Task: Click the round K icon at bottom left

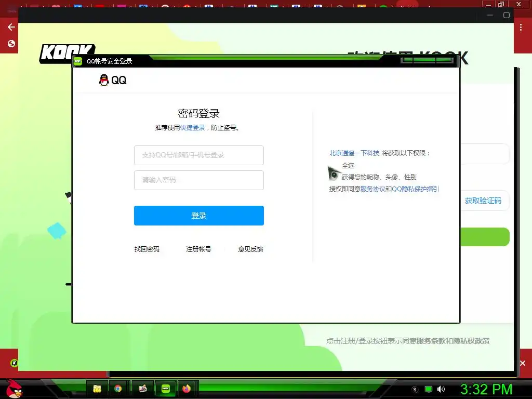Action: [x=14, y=363]
